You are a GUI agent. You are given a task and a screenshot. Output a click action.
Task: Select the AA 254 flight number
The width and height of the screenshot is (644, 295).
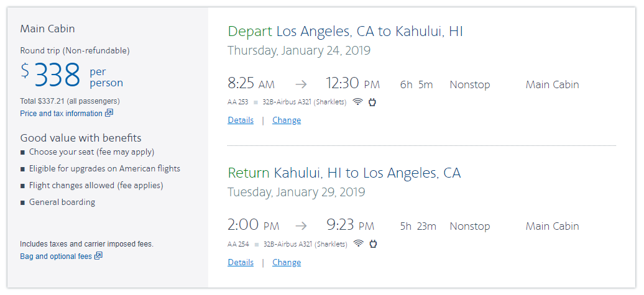[238, 244]
